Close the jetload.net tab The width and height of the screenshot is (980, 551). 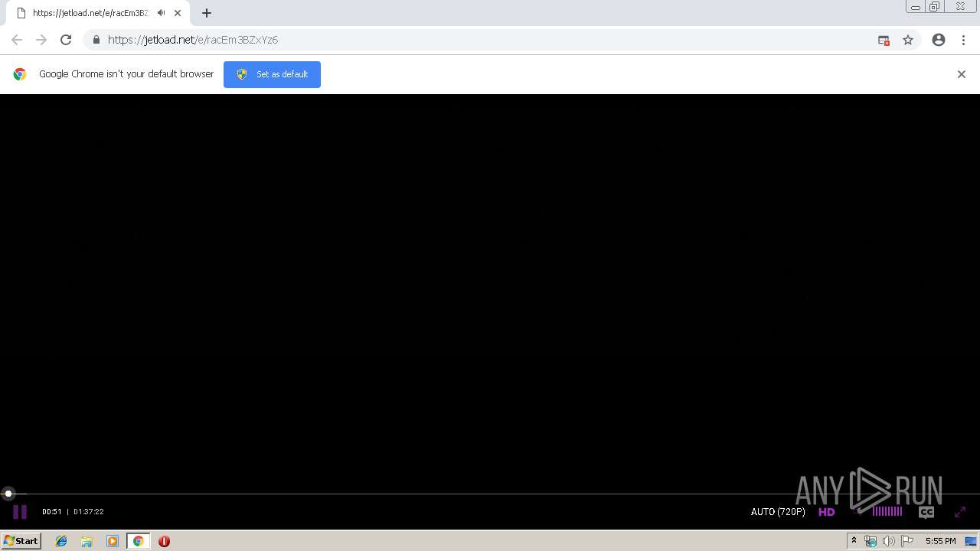tap(178, 13)
